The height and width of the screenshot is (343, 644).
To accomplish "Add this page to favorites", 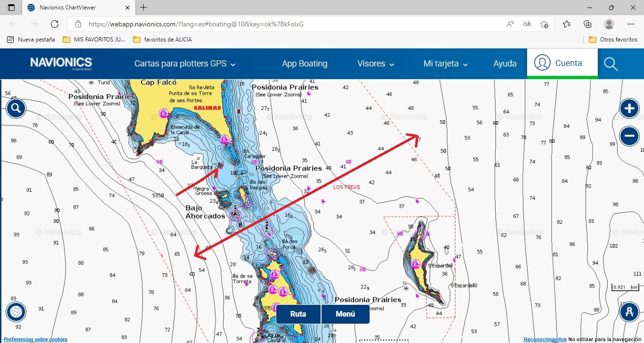I will [544, 24].
